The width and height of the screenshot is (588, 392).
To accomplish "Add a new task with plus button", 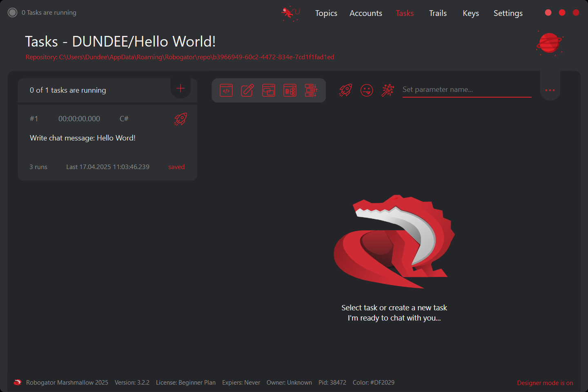I will (180, 88).
